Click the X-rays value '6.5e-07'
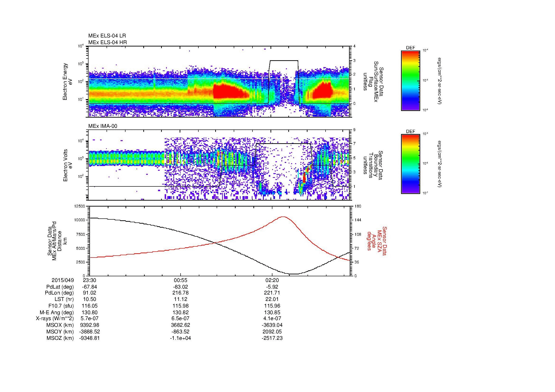This screenshot has height=392, width=555. [181, 318]
